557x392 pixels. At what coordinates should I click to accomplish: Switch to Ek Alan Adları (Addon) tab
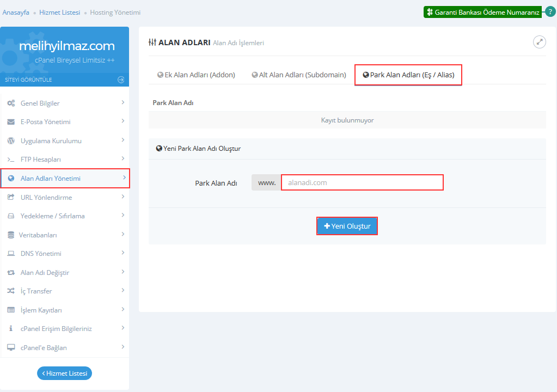coord(196,75)
